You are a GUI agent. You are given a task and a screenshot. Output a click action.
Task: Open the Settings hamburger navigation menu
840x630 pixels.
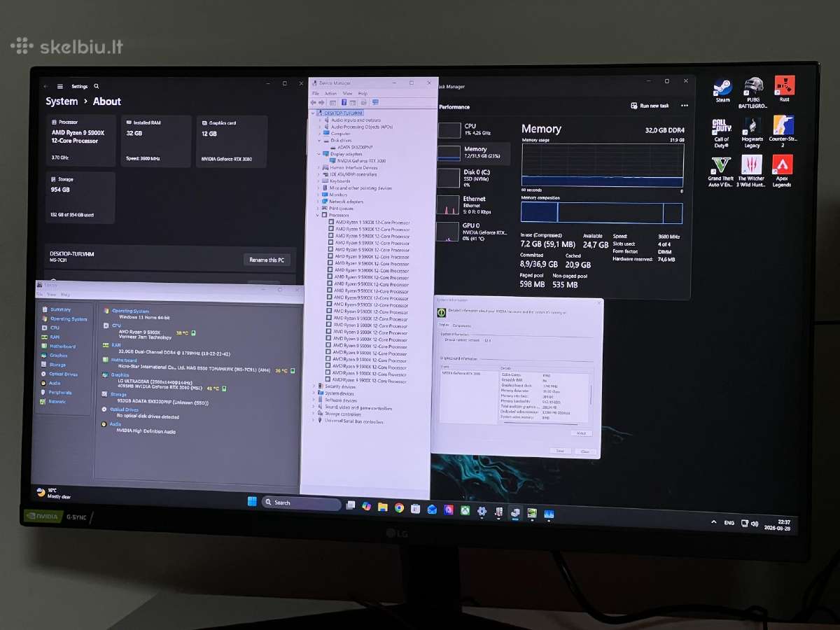[60, 87]
